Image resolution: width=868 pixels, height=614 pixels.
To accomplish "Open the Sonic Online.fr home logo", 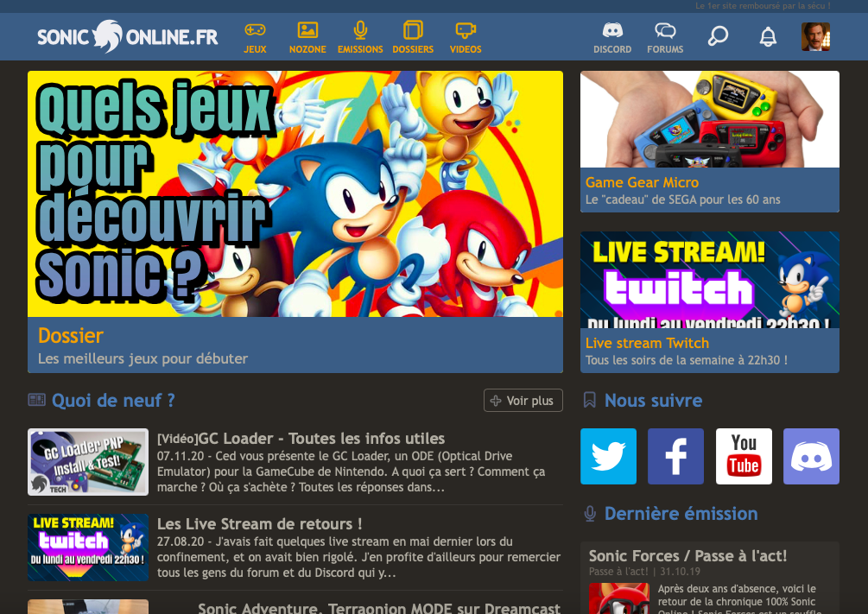I will click(127, 36).
